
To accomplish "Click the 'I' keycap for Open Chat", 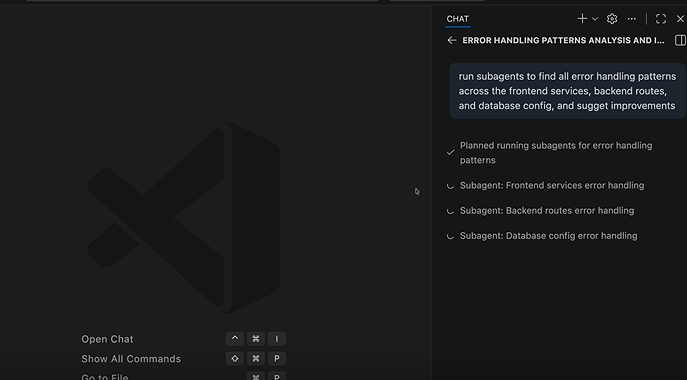I will [x=276, y=339].
